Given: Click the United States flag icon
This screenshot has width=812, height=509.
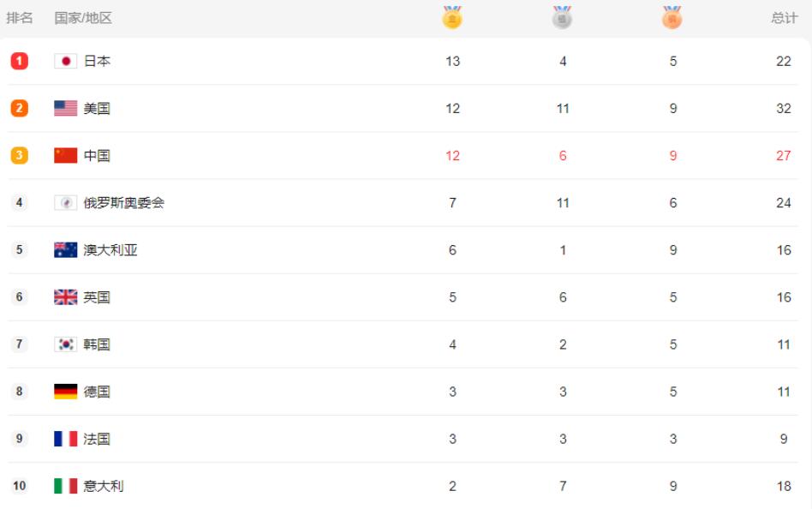Looking at the screenshot, I should (66, 108).
